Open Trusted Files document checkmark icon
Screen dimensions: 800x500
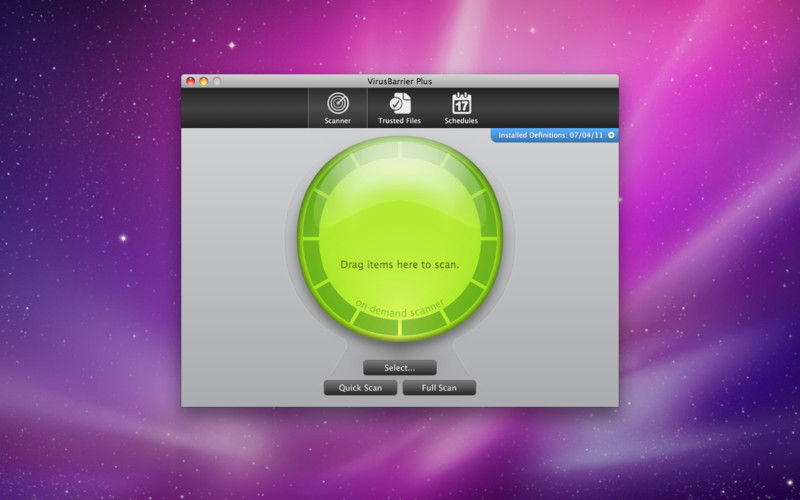click(x=399, y=103)
